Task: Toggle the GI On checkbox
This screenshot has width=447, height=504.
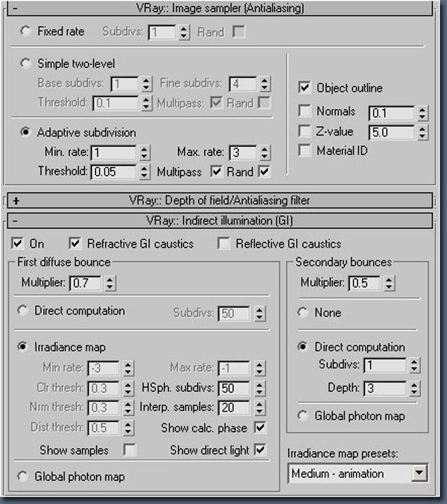Action: click(17, 243)
